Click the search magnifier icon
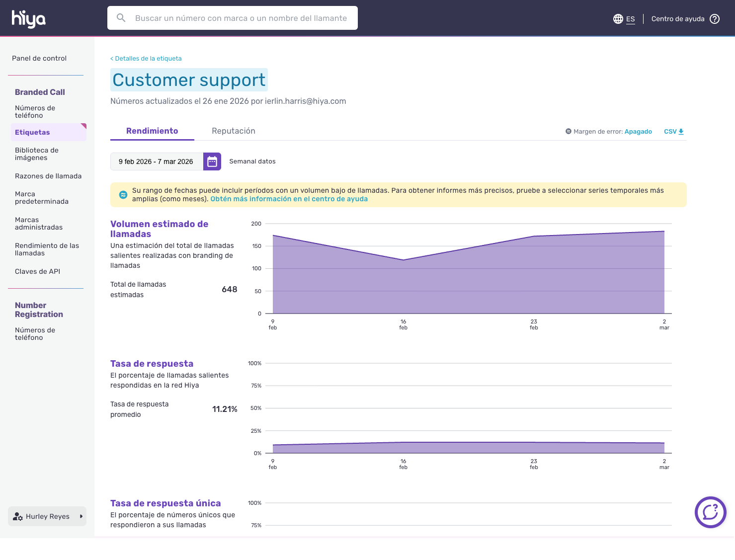The width and height of the screenshot is (735, 560). tap(121, 18)
